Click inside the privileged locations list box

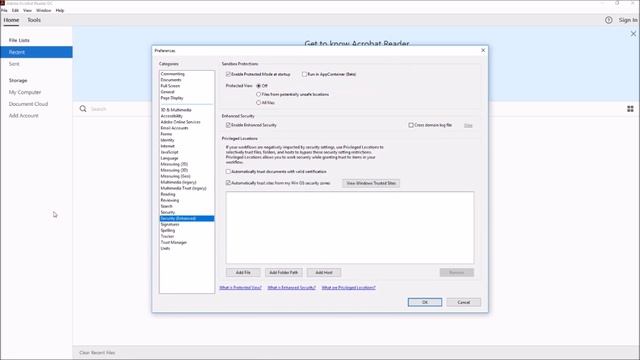click(x=350, y=227)
